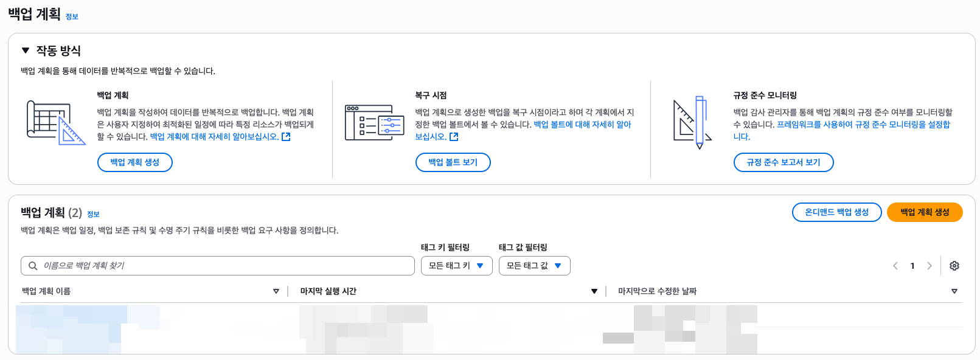
Task: Click the orange 백업 계획 생성 button
Action: 924,212
